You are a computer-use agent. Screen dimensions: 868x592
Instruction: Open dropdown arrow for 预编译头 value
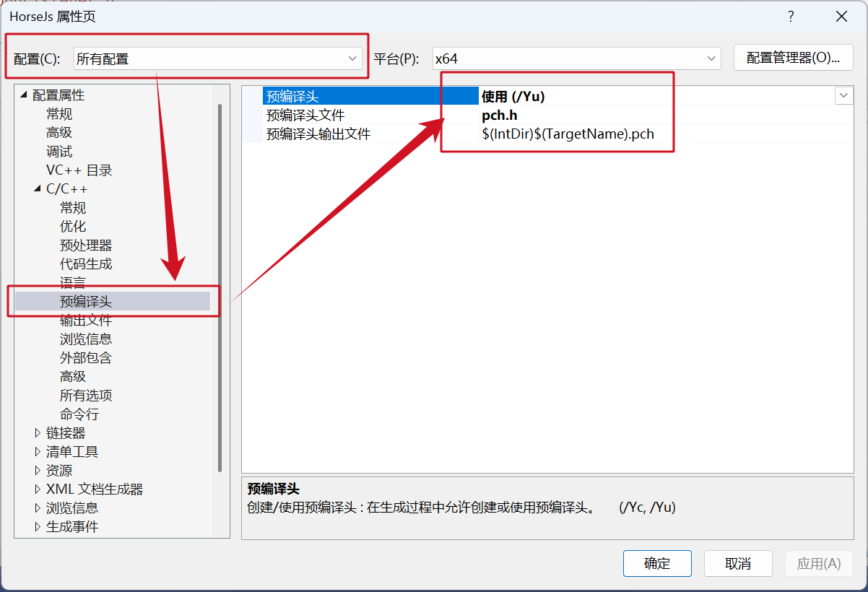[843, 95]
